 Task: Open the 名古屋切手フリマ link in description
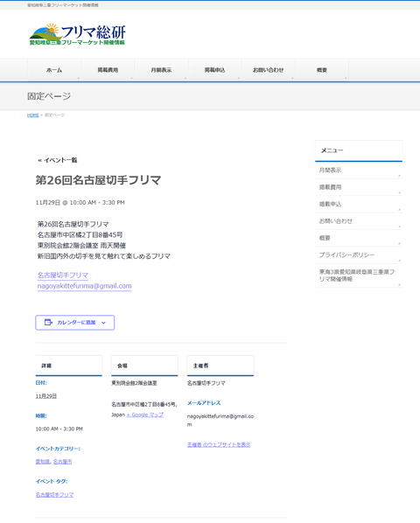[x=63, y=275]
